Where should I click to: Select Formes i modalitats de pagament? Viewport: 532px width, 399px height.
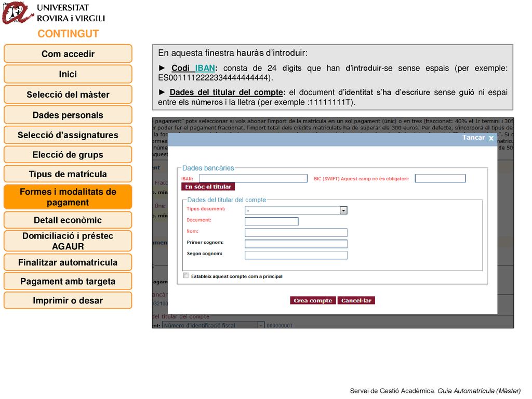coord(68,197)
